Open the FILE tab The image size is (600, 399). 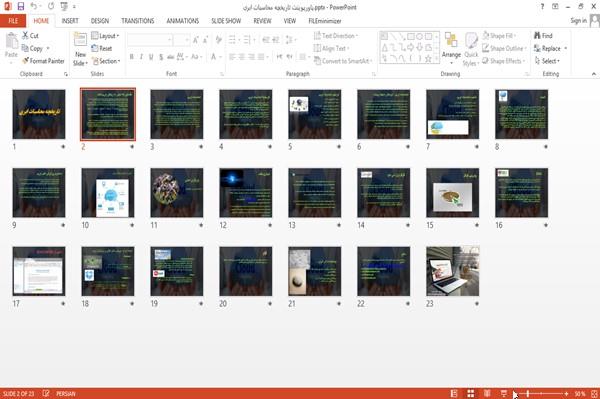coord(13,21)
